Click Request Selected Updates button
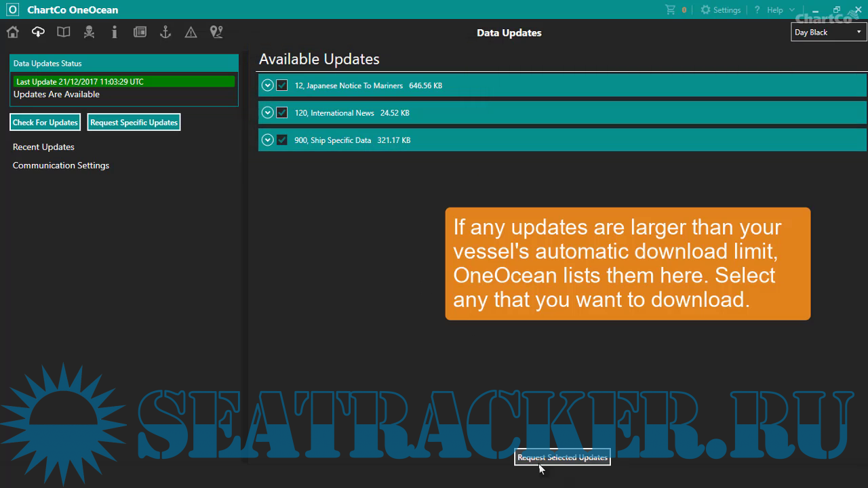Screen dimensions: 868x488 point(562,457)
